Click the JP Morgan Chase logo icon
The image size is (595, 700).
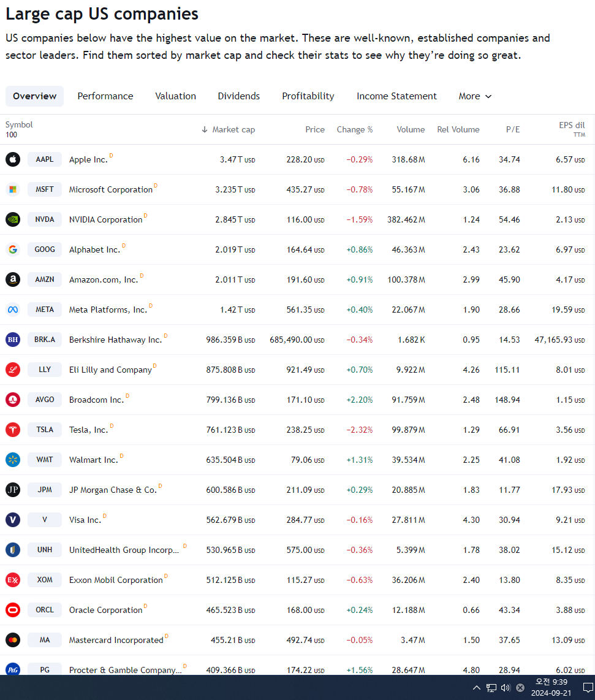pos(13,490)
